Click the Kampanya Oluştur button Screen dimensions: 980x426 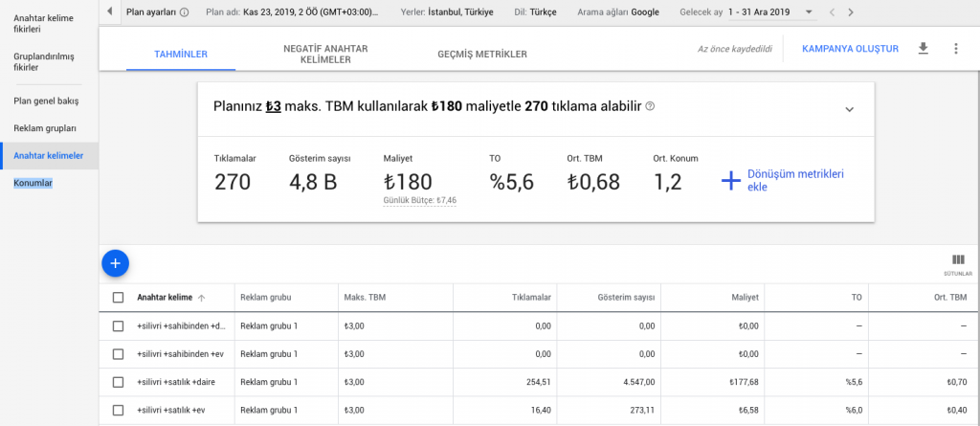tap(849, 48)
